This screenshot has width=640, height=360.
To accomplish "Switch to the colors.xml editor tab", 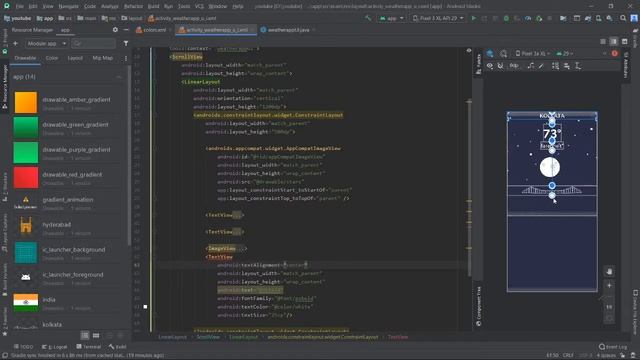I will click(x=151, y=30).
